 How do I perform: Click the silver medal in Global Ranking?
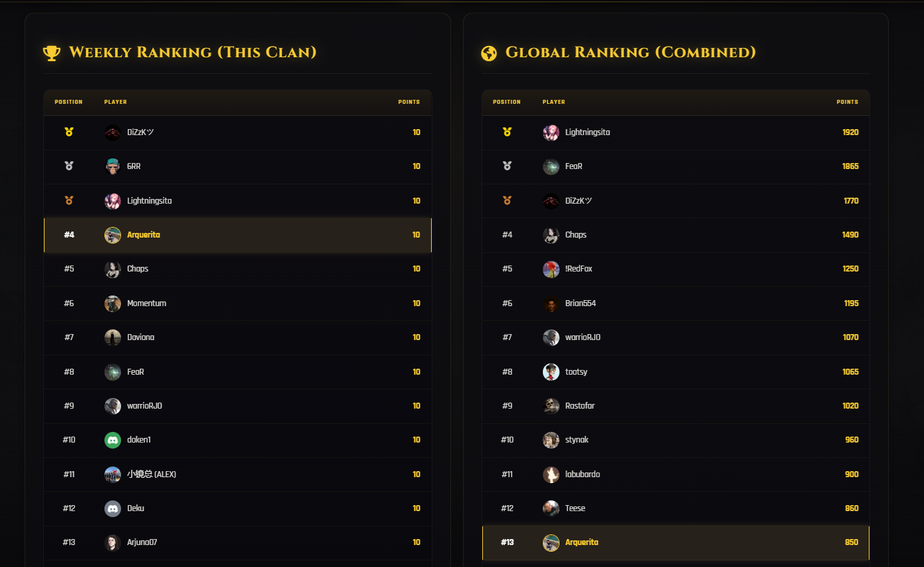(x=507, y=166)
